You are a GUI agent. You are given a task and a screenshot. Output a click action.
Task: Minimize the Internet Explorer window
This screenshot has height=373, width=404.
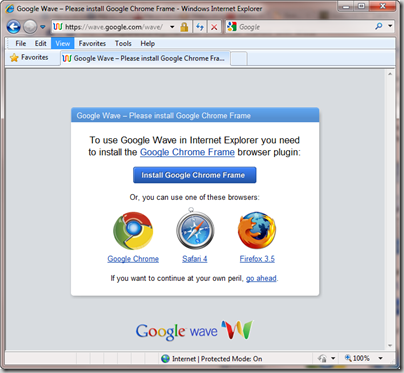click(347, 6)
